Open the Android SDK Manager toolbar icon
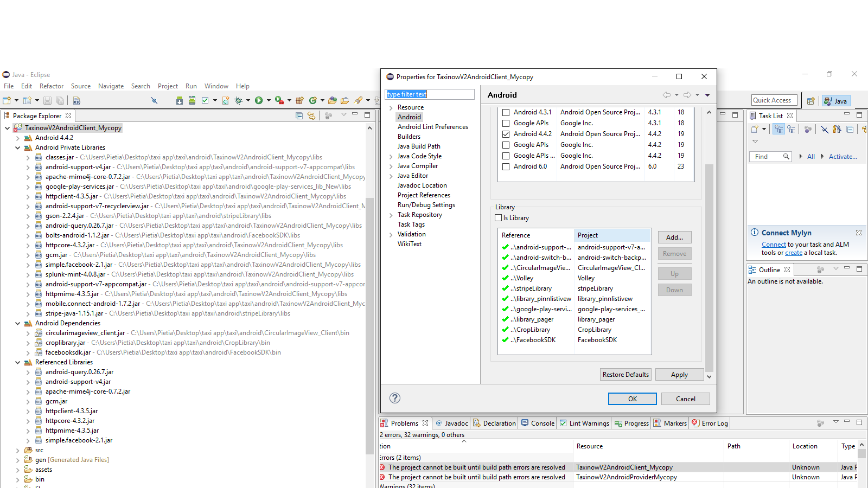The width and height of the screenshot is (868, 488). coord(180,100)
